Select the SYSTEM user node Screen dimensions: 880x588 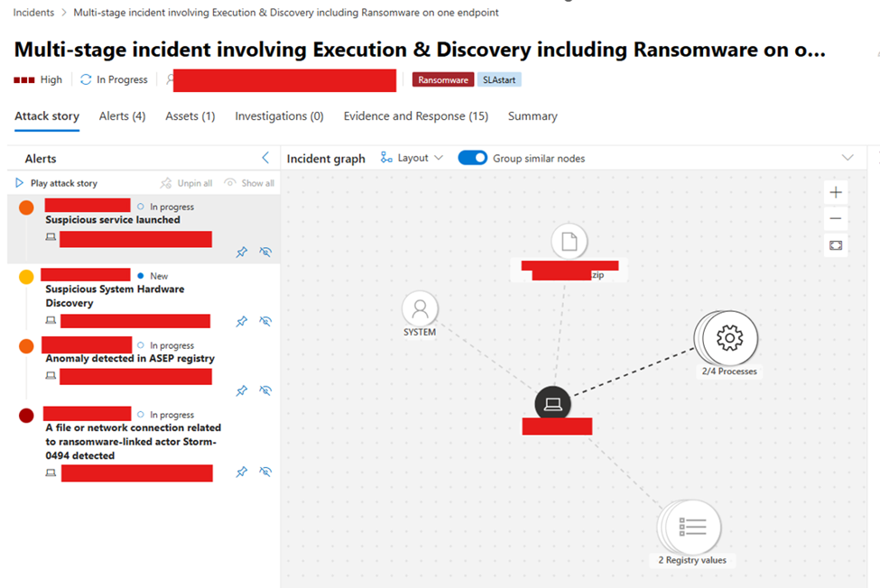(420, 308)
